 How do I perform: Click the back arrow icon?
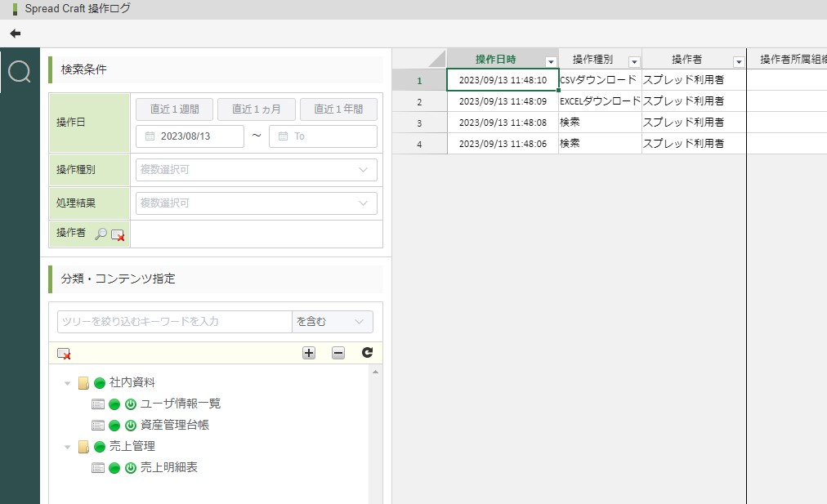[x=15, y=33]
